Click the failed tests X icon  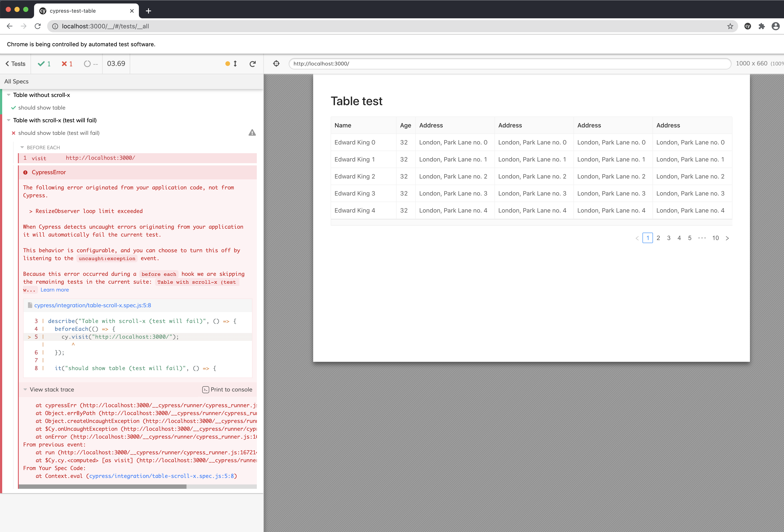[x=64, y=63]
